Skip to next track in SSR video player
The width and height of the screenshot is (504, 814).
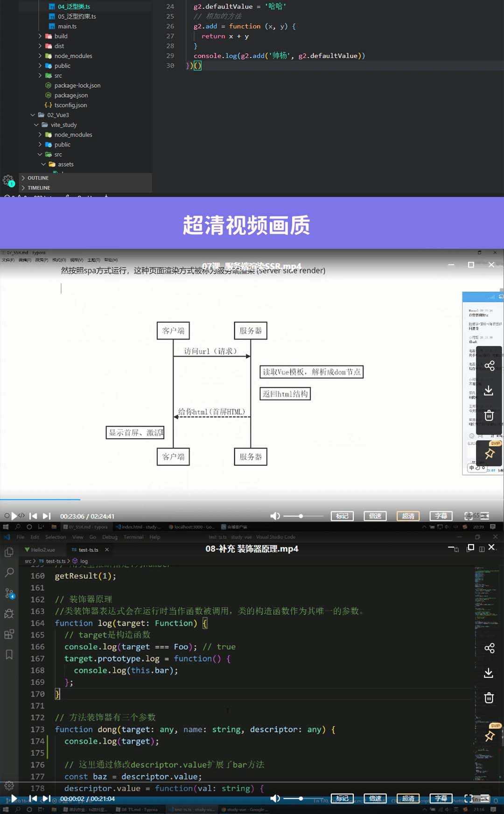tap(46, 516)
